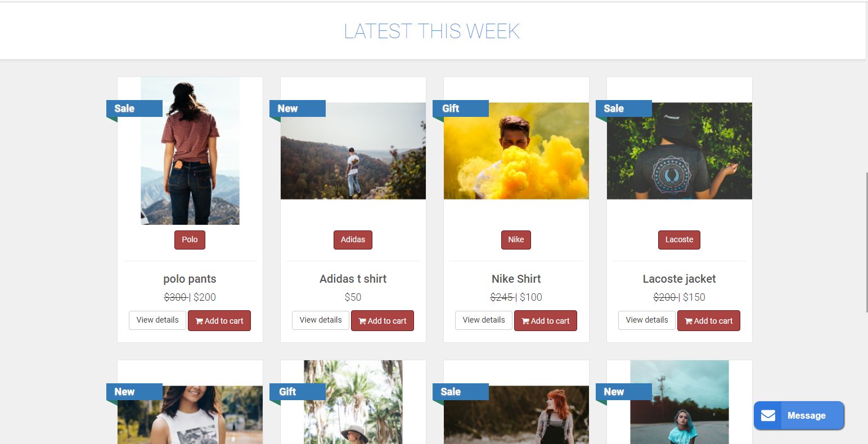
Task: Select the Nike brand tag
Action: pos(516,239)
